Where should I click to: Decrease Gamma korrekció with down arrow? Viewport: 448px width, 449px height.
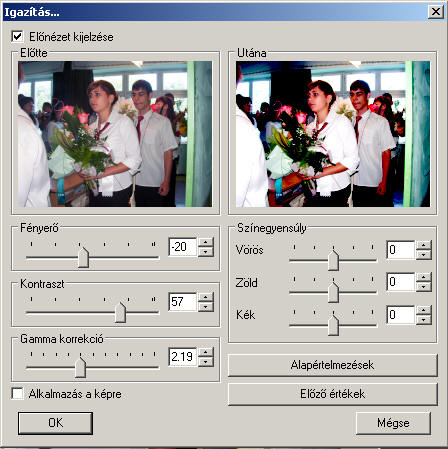(x=206, y=362)
